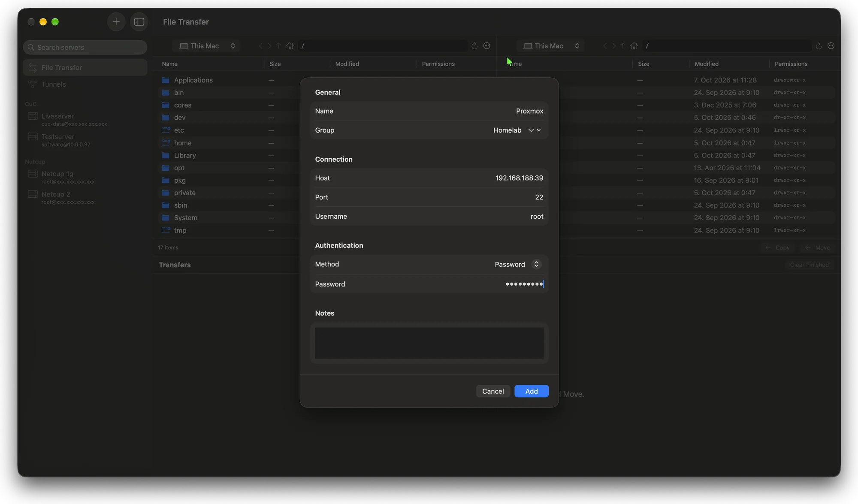Click the left pane back arrow
This screenshot has height=504, width=858.
[261, 46]
